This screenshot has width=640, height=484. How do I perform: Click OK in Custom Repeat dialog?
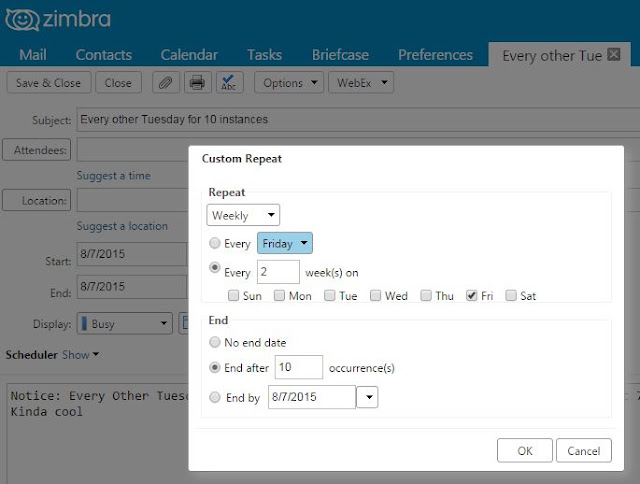(525, 451)
